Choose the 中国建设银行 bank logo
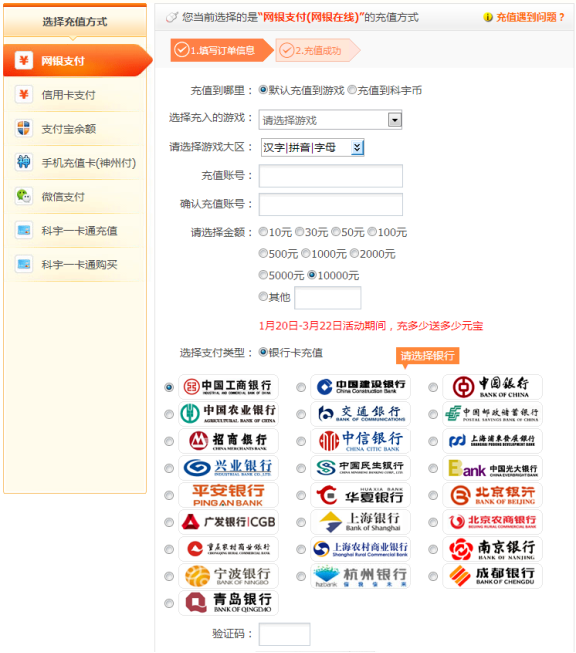Image resolution: width=576 pixels, height=653 pixels. point(360,387)
